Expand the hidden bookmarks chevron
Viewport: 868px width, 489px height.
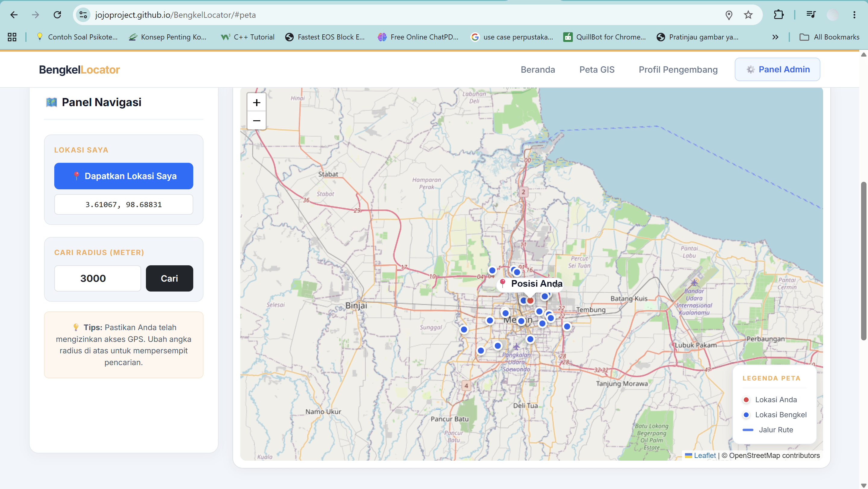(775, 37)
